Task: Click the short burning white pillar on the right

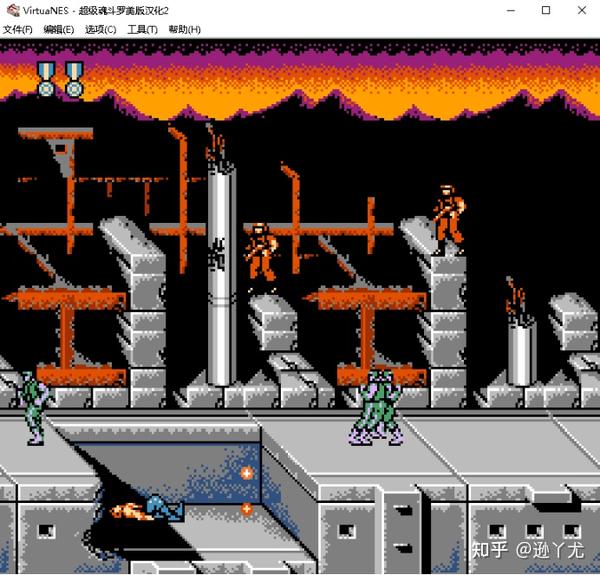Action: point(520,331)
